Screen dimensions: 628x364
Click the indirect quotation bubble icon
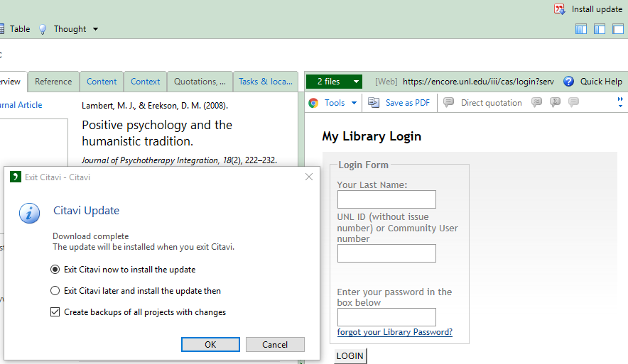point(536,102)
